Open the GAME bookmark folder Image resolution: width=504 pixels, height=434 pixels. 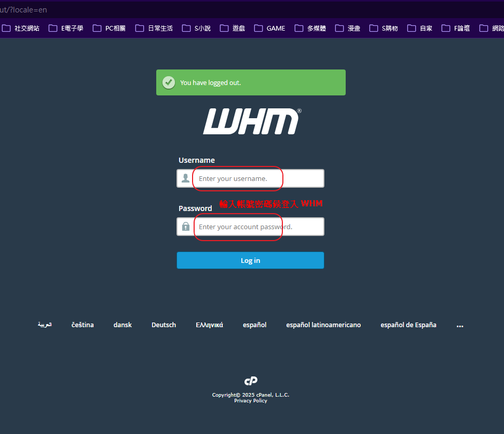click(x=270, y=29)
